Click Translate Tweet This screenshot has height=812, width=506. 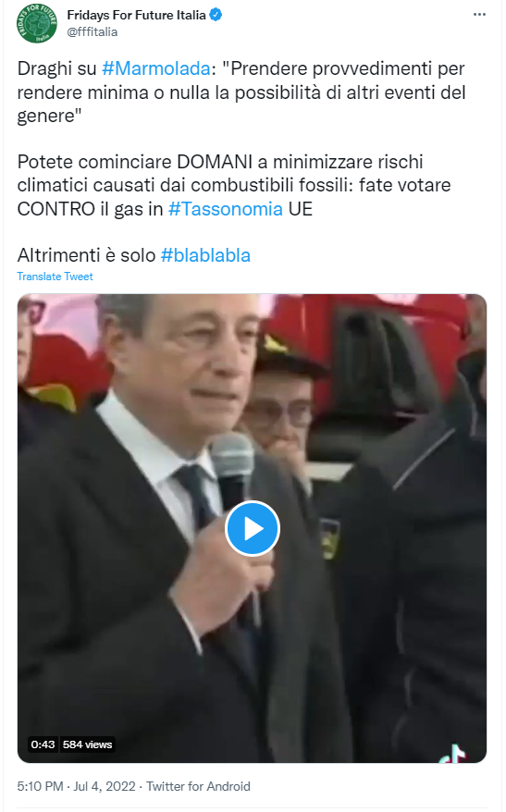pyautogui.click(x=55, y=277)
